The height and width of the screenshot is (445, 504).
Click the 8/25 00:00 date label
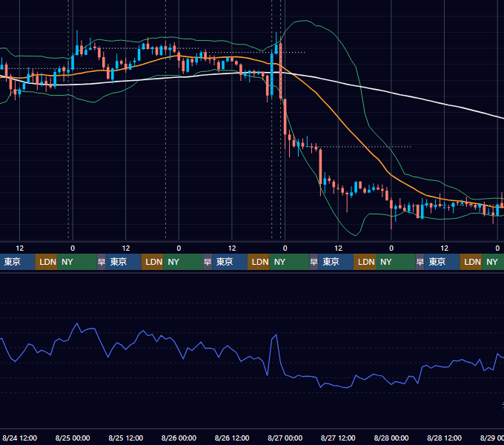[73, 438]
